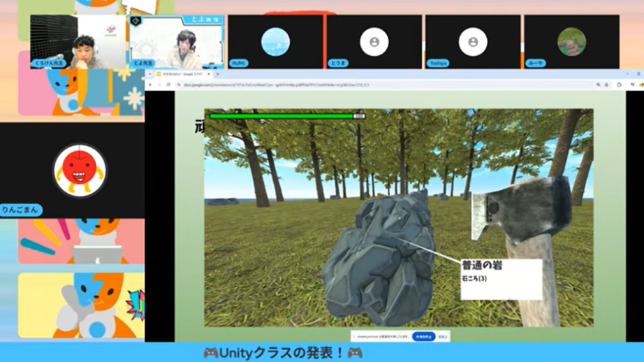Click the browser back arrow
Screen dimensions: 644x362
(150, 85)
